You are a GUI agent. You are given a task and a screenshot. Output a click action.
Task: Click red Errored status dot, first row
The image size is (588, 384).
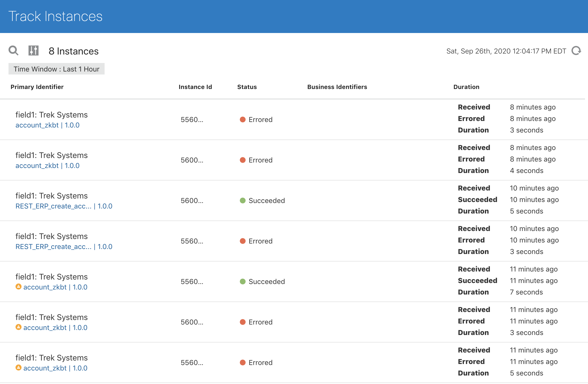(x=242, y=119)
